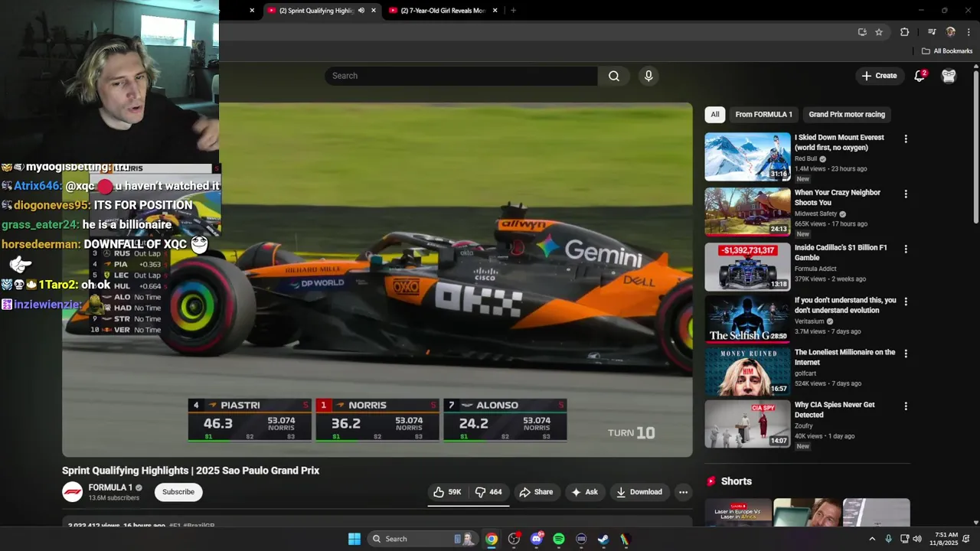Click the Share button
This screenshot has height=551, width=980.
point(536,492)
